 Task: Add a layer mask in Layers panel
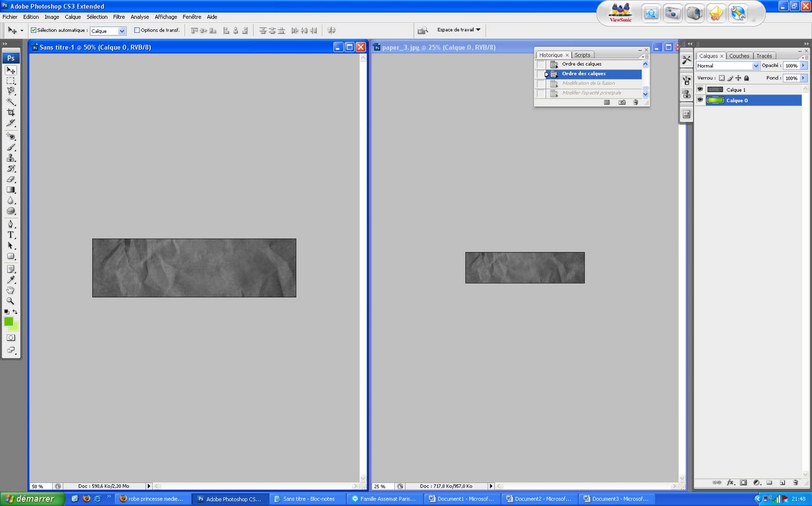(x=743, y=483)
